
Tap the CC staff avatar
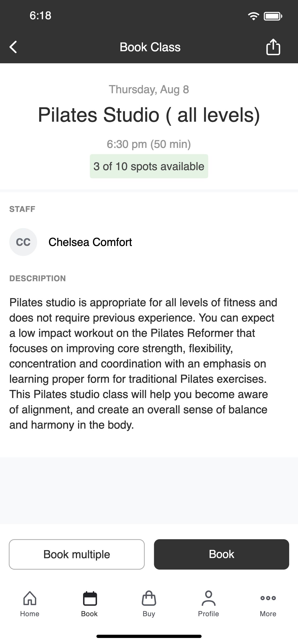(23, 242)
